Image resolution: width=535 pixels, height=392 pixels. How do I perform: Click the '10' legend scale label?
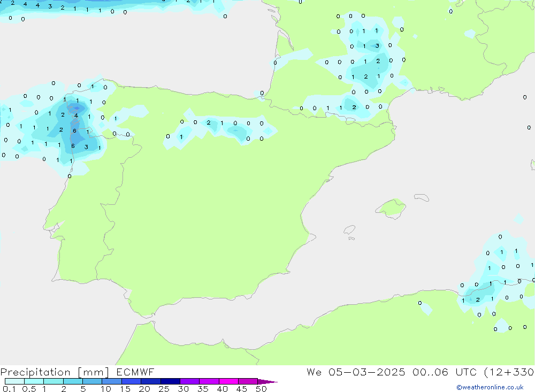click(105, 389)
